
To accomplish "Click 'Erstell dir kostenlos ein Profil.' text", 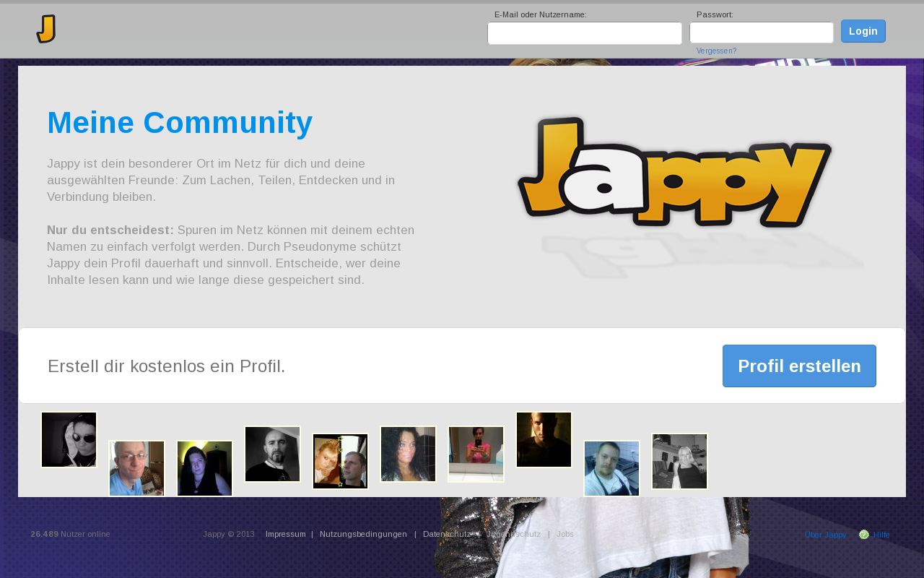I will 167,366.
